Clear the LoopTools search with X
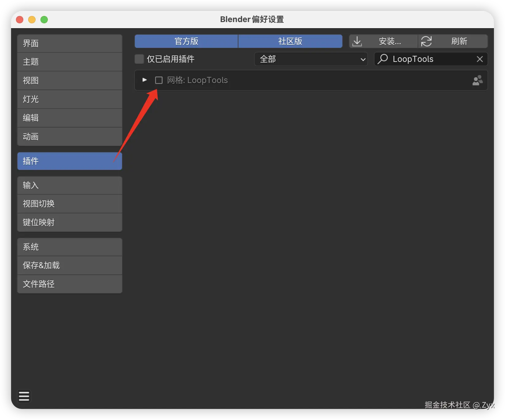505x420 pixels. (x=480, y=59)
